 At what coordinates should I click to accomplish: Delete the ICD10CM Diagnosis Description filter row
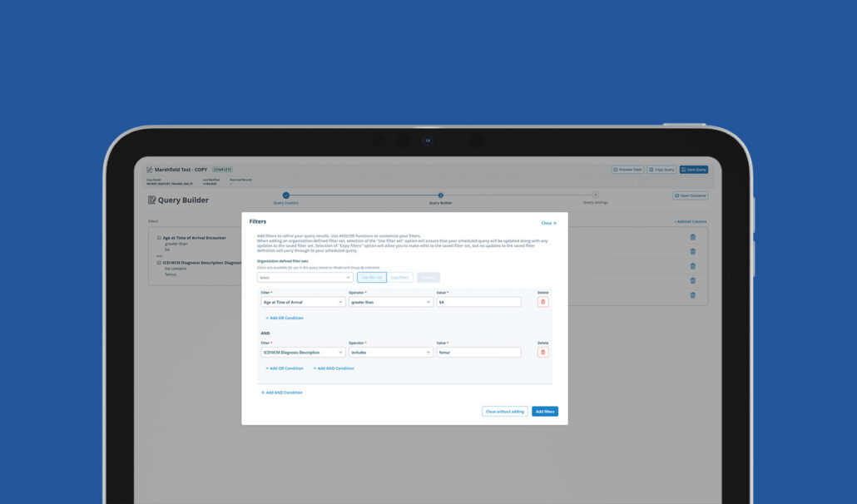pyautogui.click(x=542, y=352)
